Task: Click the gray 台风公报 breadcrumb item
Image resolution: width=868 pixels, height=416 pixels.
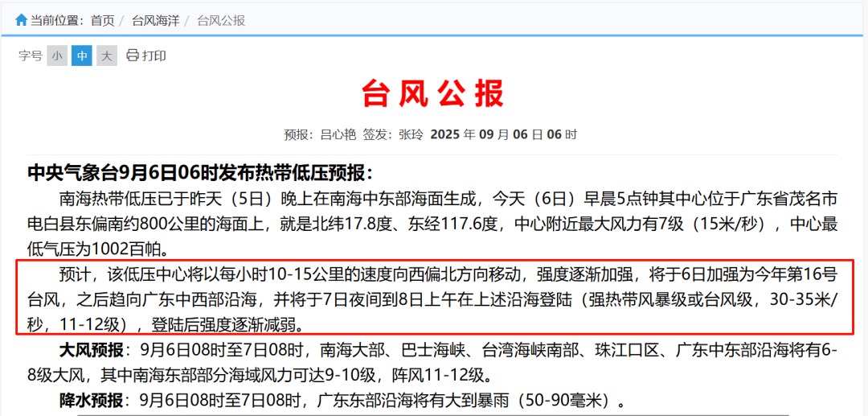Action: pos(221,20)
